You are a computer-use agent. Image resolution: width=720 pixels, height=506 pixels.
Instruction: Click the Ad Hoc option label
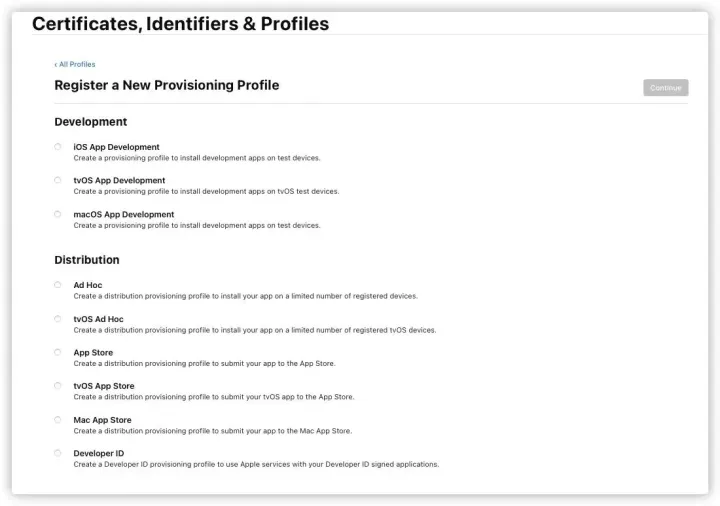(x=88, y=285)
